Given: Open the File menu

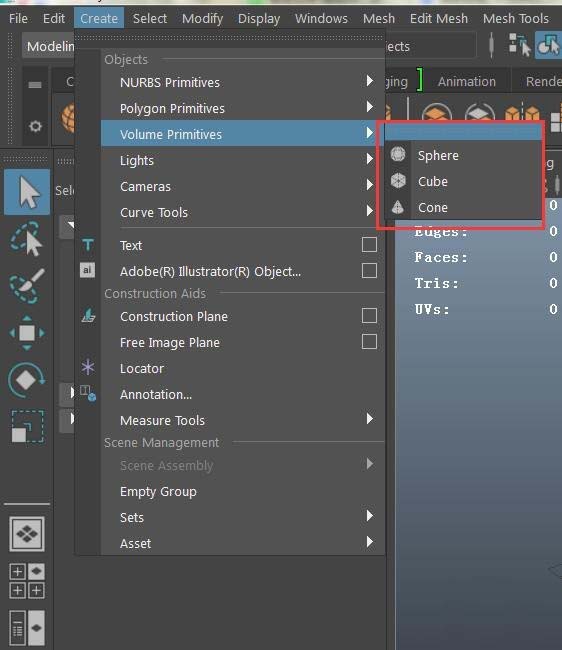Looking at the screenshot, I should click(18, 18).
